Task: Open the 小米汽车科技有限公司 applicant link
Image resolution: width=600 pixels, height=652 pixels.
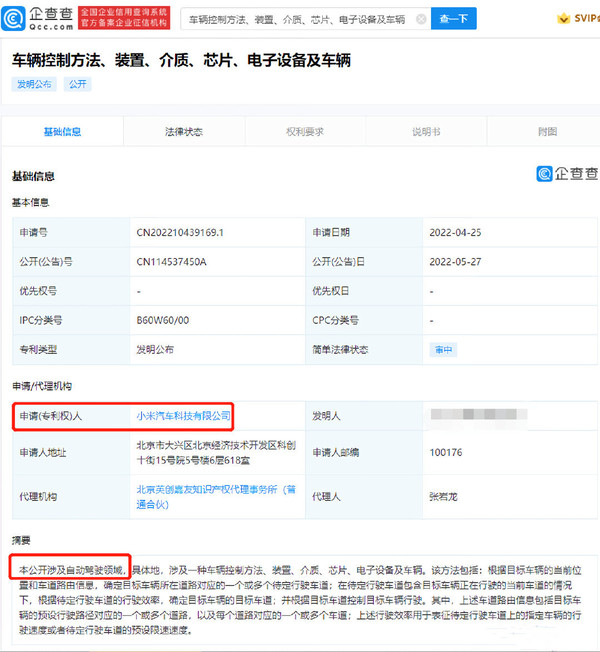Action: pyautogui.click(x=183, y=414)
